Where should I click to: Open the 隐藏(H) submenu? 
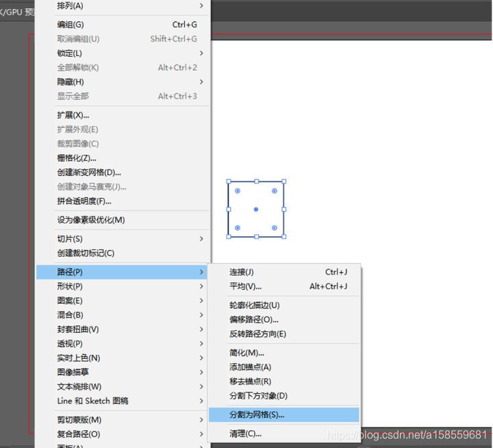(122, 82)
